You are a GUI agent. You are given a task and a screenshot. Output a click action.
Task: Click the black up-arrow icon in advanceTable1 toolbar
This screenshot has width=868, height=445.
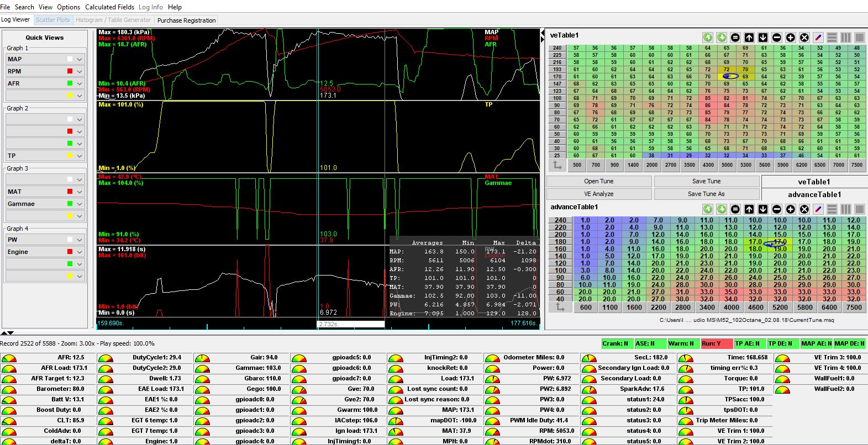click(749, 209)
